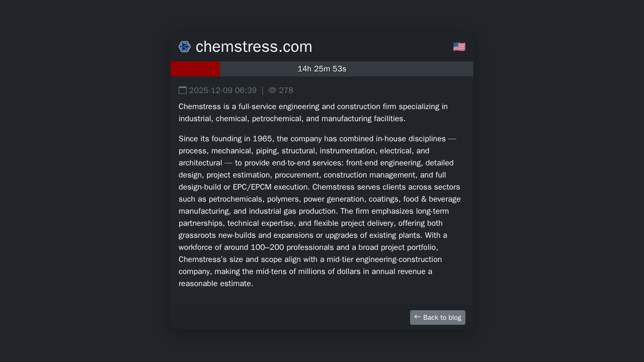
Task: Click the final line 'reasonable estimate.'
Action: 216,284
